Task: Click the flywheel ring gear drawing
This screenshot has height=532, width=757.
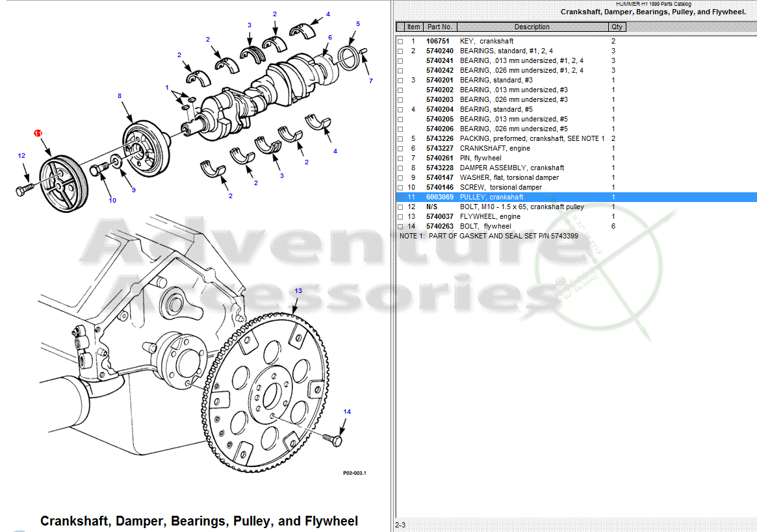Action: pyautogui.click(x=264, y=392)
